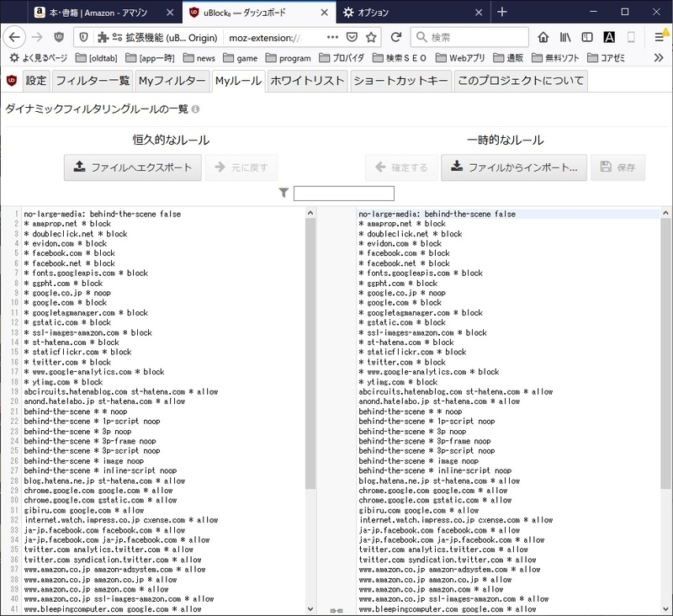The image size is (673, 616).
Task: Open the [oldtab] bookmark folder
Action: [x=96, y=58]
